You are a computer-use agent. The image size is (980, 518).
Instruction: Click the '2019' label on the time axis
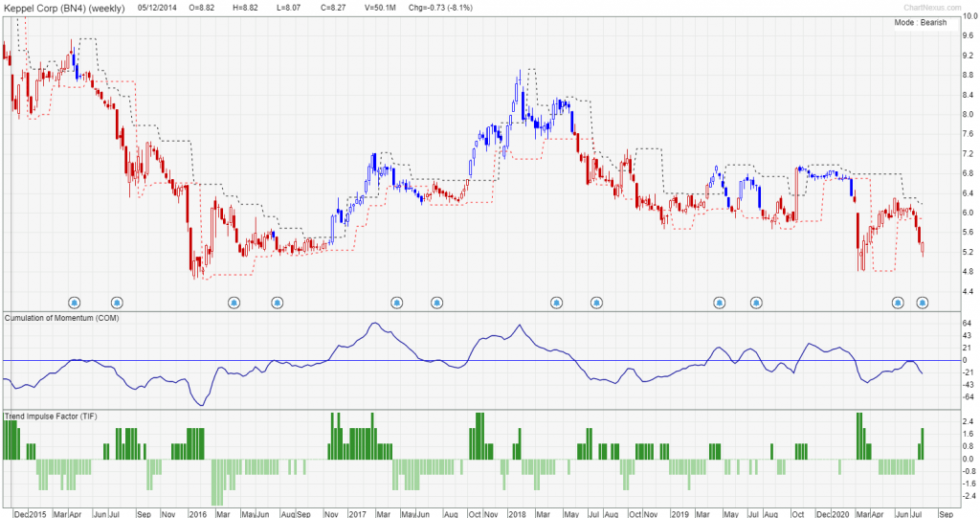click(680, 514)
